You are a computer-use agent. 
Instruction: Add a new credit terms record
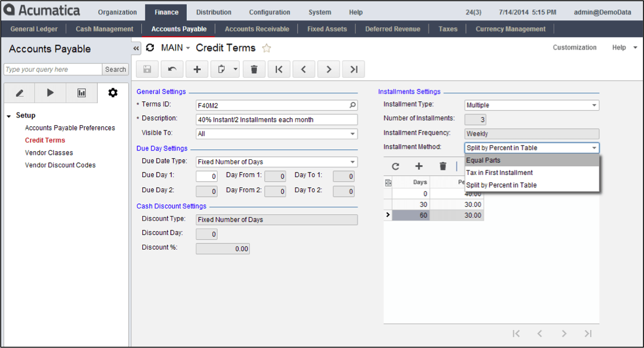[197, 69]
